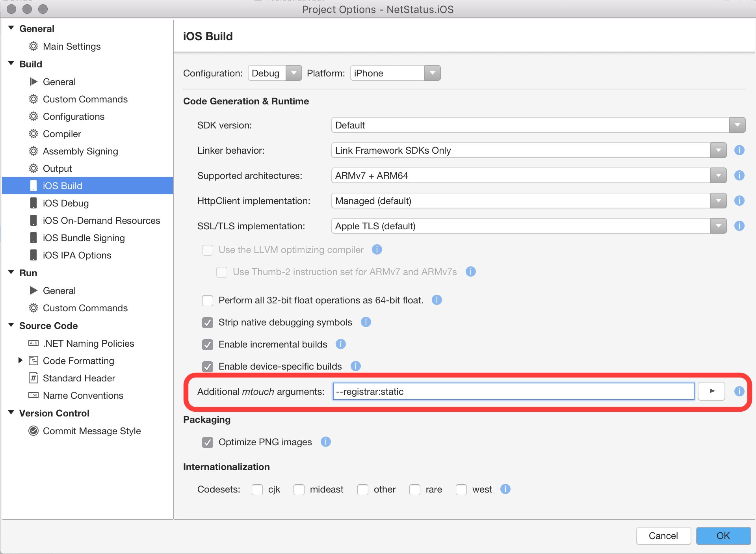Select the iOS Debug page icon

tap(33, 203)
